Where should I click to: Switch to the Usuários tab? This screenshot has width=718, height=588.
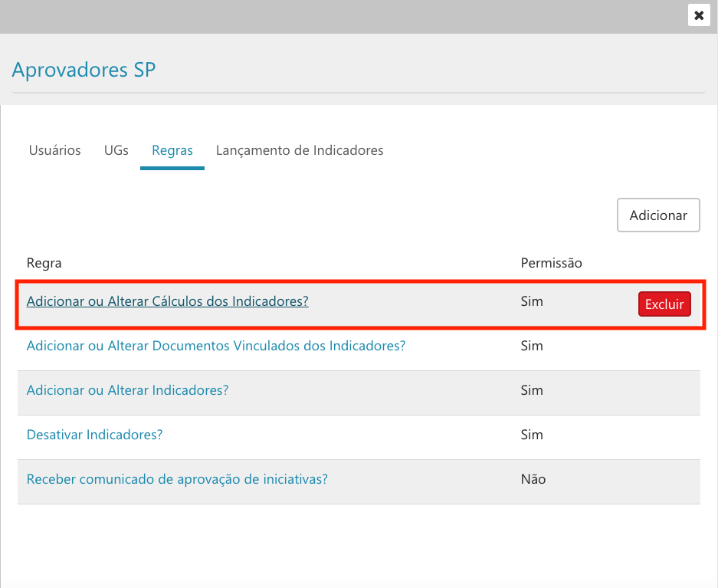coord(55,150)
